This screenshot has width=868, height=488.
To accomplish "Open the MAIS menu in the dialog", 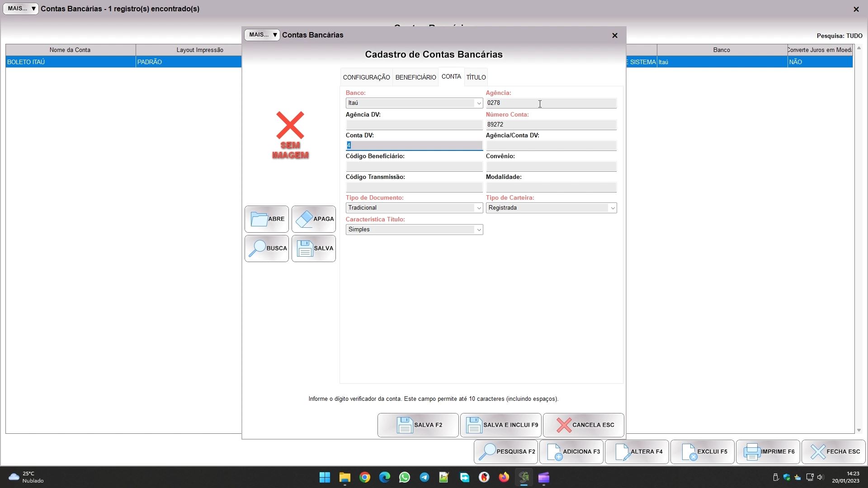I will (262, 35).
